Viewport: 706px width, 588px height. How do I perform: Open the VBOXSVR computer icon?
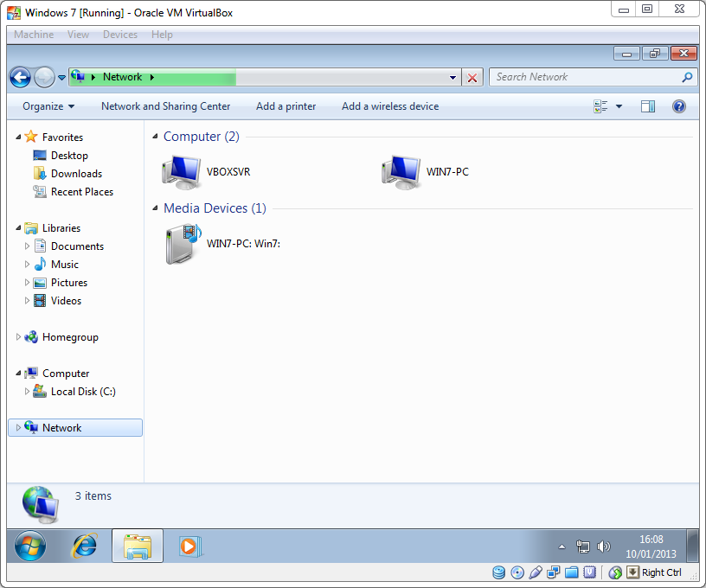click(182, 171)
